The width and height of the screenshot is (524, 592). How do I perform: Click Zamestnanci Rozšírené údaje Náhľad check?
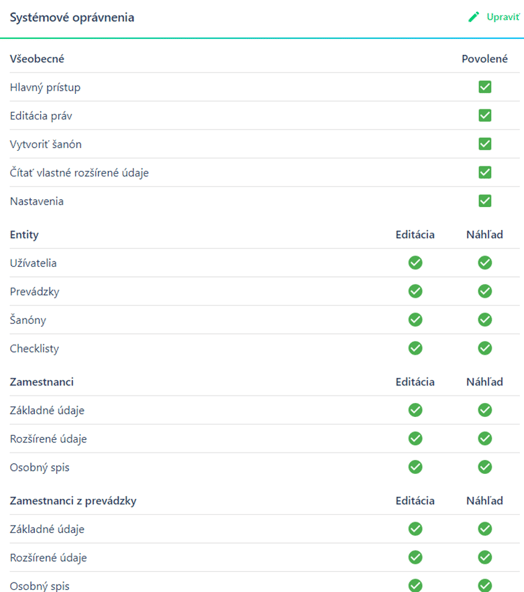(485, 438)
